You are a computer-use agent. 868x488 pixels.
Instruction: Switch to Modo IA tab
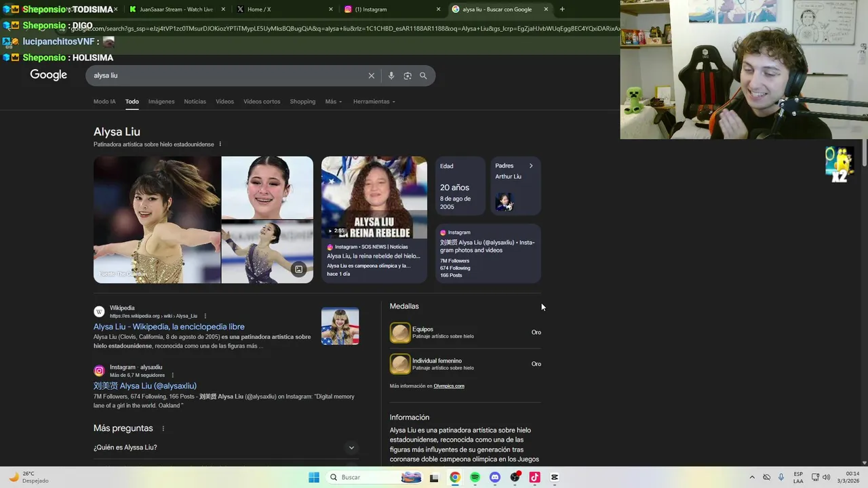pyautogui.click(x=104, y=102)
